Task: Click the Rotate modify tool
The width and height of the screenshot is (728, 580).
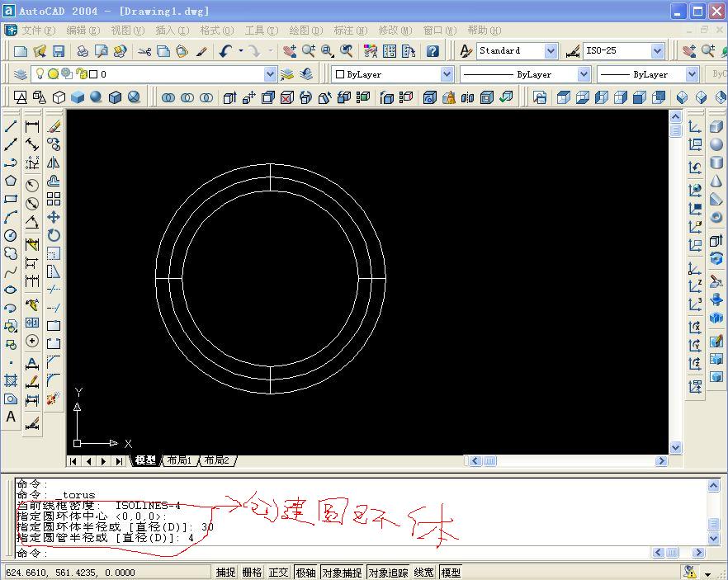Action: (54, 235)
